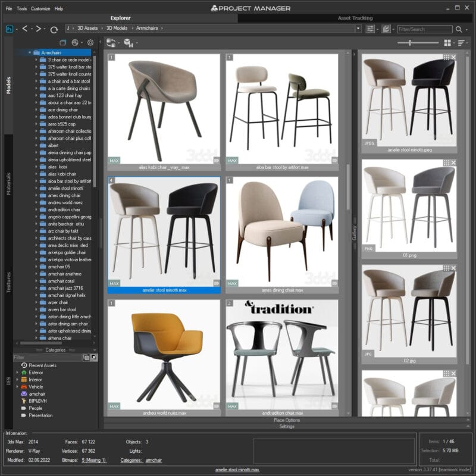
Task: Close the amelie stool minotti.jpeg gallery image
Action: (x=453, y=57)
